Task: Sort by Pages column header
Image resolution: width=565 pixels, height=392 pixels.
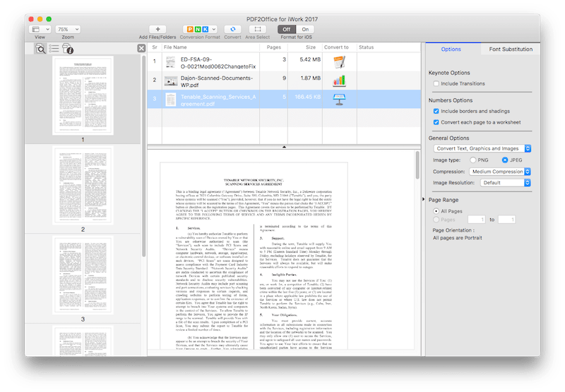Action: (x=273, y=47)
